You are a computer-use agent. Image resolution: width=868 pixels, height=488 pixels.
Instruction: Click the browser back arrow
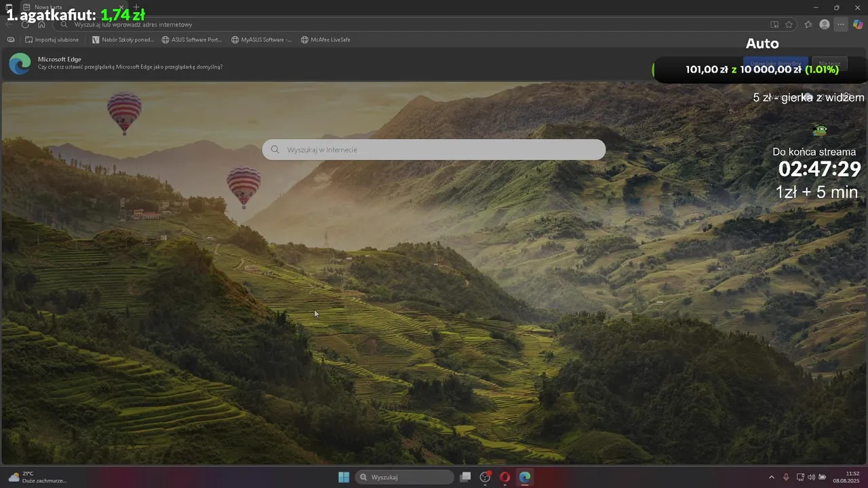tap(9, 24)
